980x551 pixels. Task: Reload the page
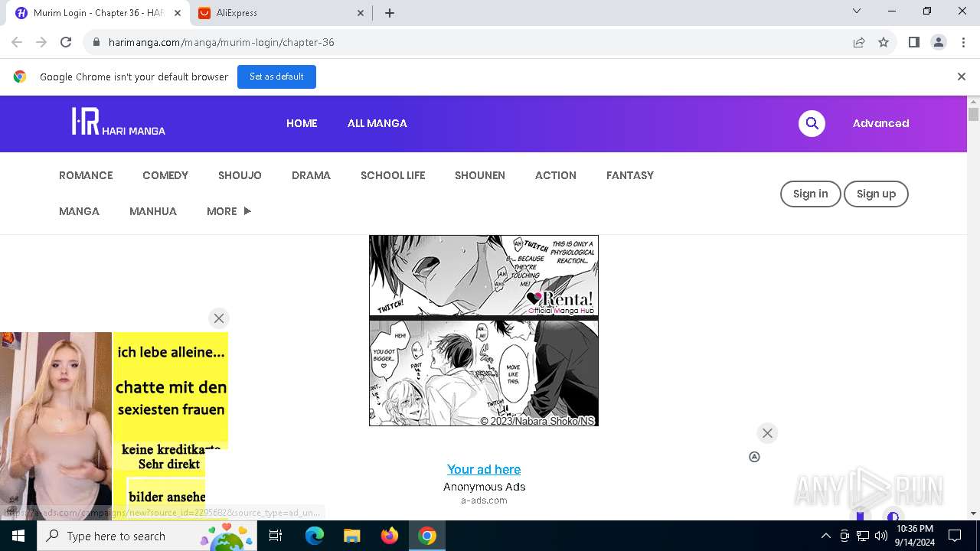tap(66, 42)
